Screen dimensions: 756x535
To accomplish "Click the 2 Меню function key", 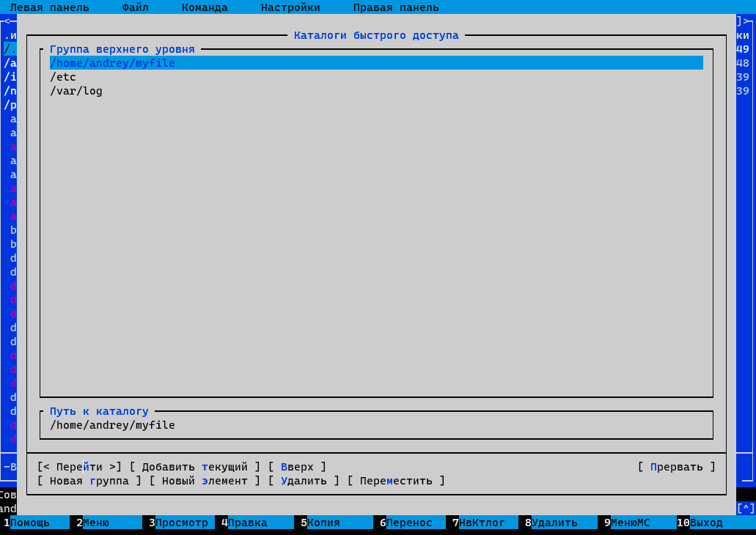I will point(109,523).
